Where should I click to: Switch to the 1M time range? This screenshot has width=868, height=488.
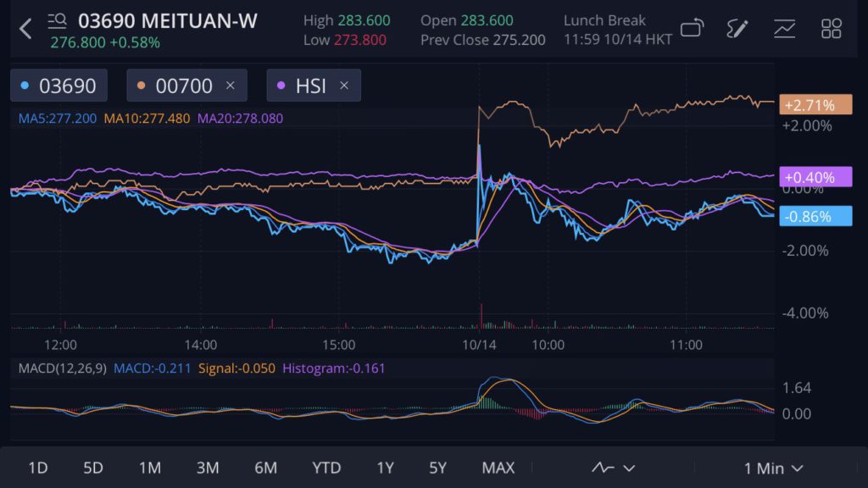149,468
